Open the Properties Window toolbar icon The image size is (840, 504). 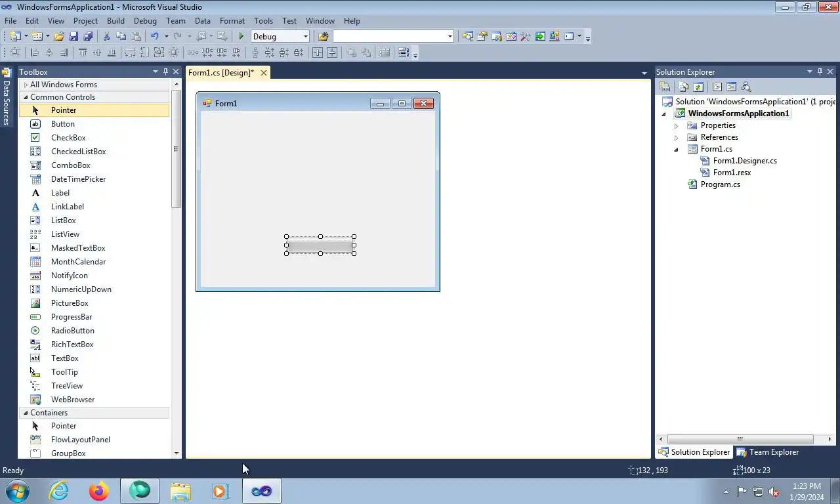tap(482, 37)
